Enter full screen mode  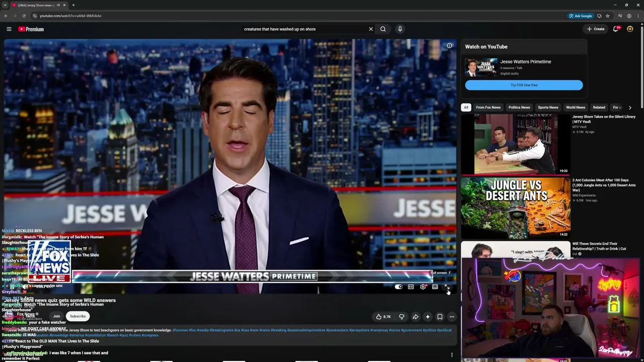tap(447, 287)
